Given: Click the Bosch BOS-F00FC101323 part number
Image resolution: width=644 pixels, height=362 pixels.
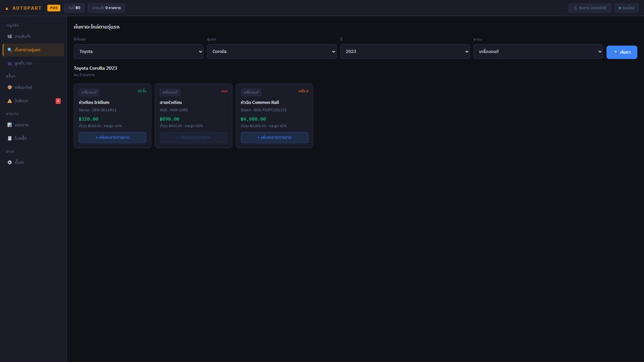Looking at the screenshot, I should click(264, 110).
